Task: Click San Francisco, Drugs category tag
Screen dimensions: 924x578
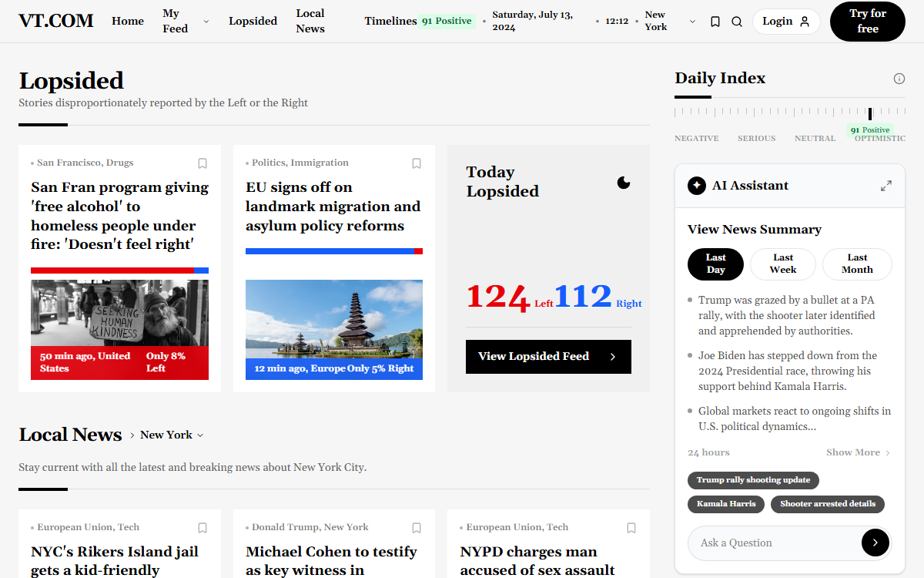Action: (85, 163)
